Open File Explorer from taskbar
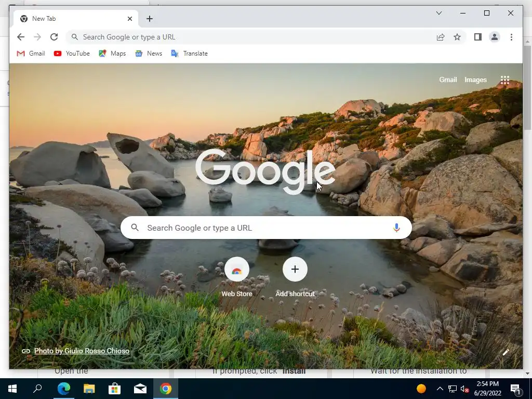The width and height of the screenshot is (532, 399). tap(89, 389)
